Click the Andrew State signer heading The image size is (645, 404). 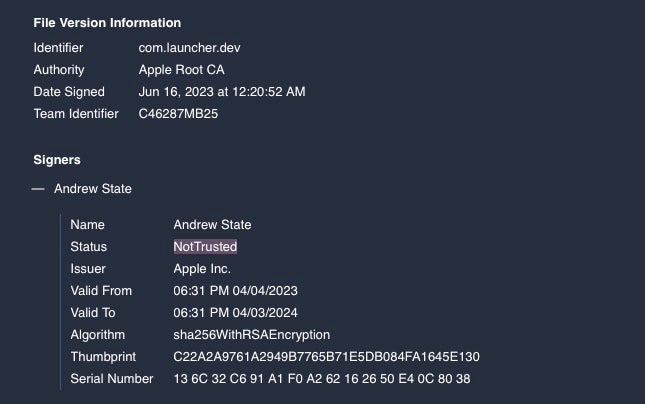point(93,189)
